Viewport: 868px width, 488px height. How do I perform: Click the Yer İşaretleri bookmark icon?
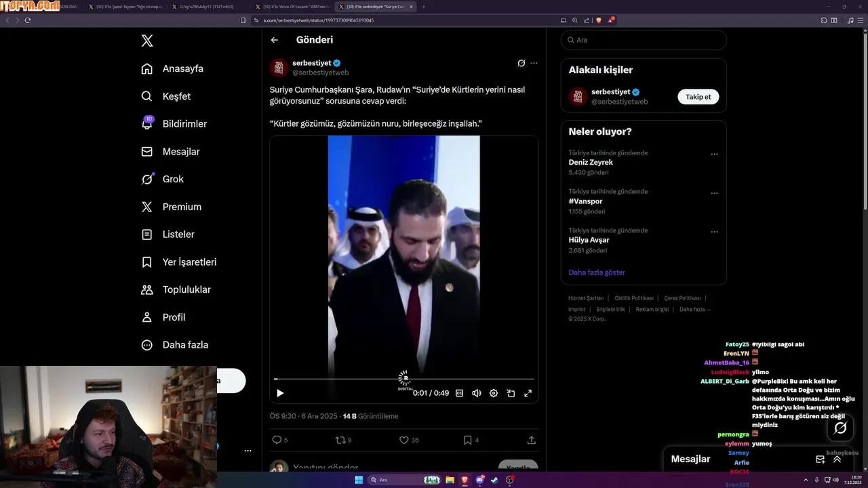click(146, 262)
